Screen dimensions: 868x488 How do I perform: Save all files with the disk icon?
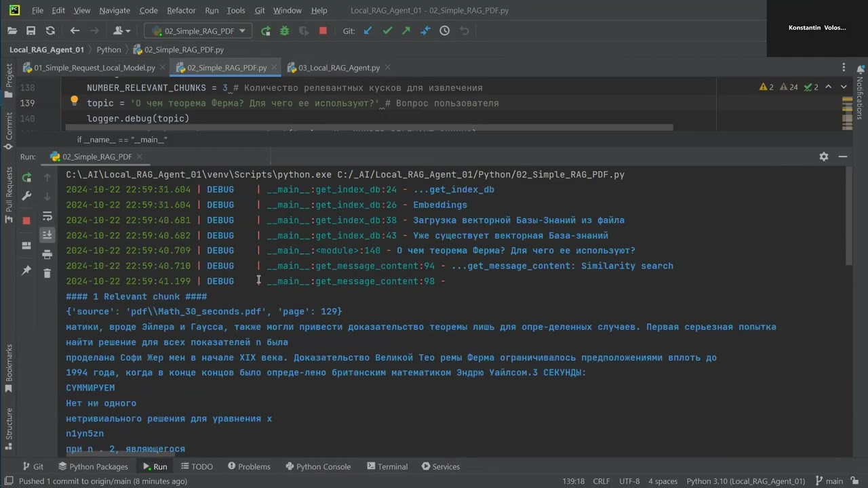tap(31, 30)
